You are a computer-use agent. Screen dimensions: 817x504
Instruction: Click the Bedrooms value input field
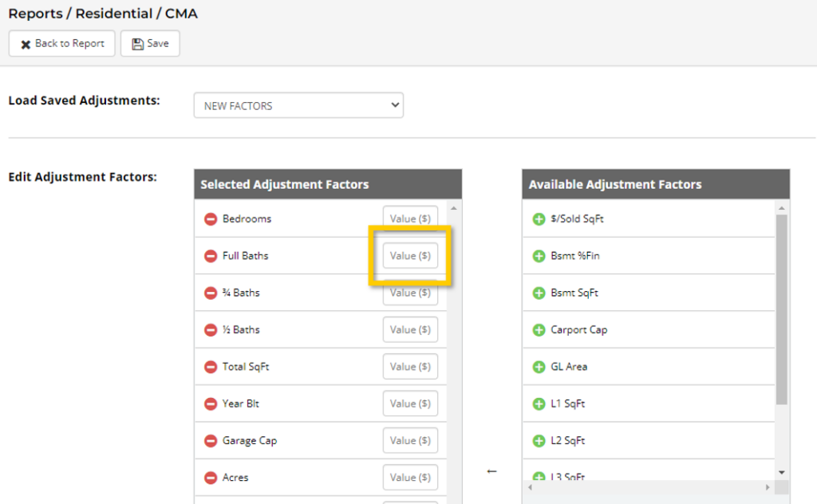410,219
